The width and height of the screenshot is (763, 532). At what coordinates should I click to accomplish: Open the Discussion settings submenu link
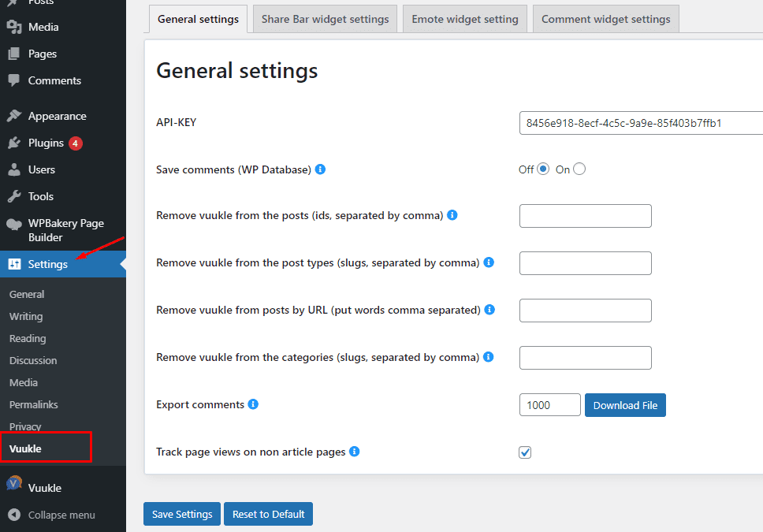(33, 360)
